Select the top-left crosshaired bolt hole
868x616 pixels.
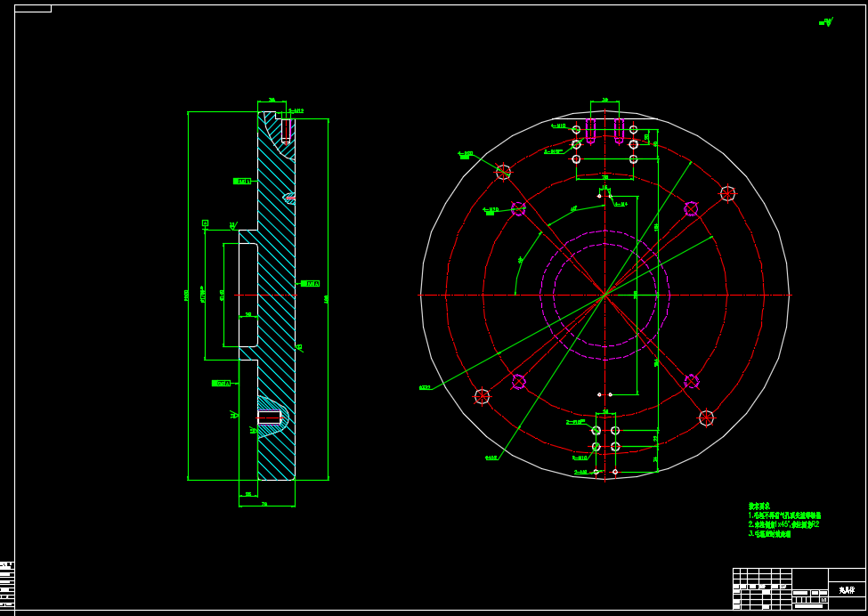pyautogui.click(x=503, y=172)
